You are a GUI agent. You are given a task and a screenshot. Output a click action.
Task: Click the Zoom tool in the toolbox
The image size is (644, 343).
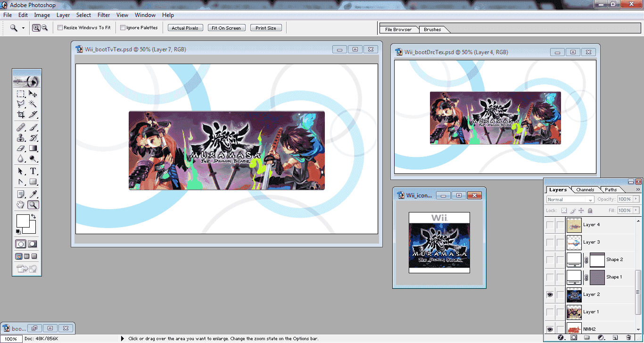click(x=33, y=204)
